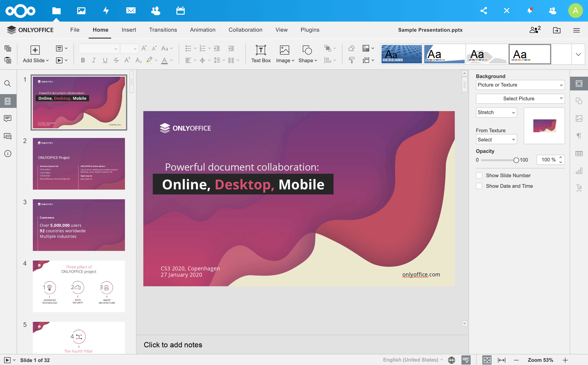Open the Picture or Texture background dropdown
Viewport: 588px width, 365px height.
520,85
